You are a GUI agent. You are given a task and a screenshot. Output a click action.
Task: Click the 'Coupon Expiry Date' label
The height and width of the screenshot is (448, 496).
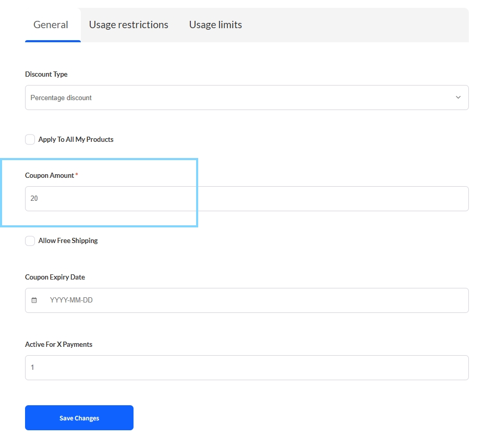point(55,277)
